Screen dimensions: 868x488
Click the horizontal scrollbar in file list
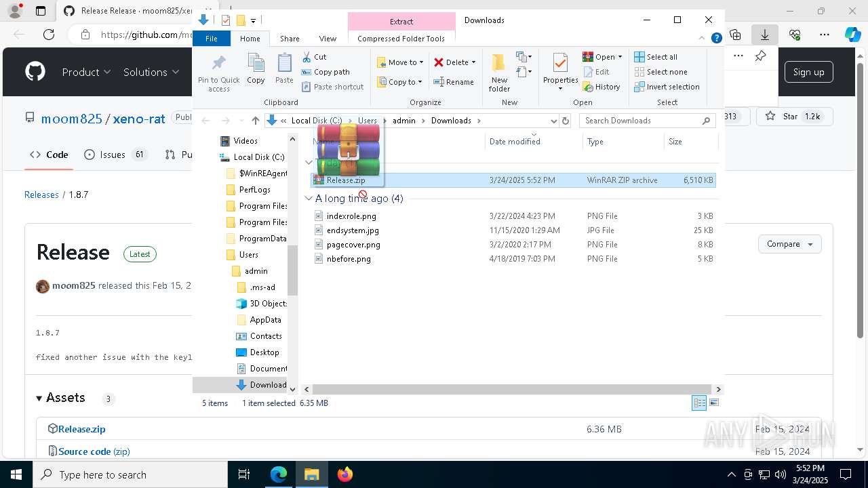(x=511, y=389)
